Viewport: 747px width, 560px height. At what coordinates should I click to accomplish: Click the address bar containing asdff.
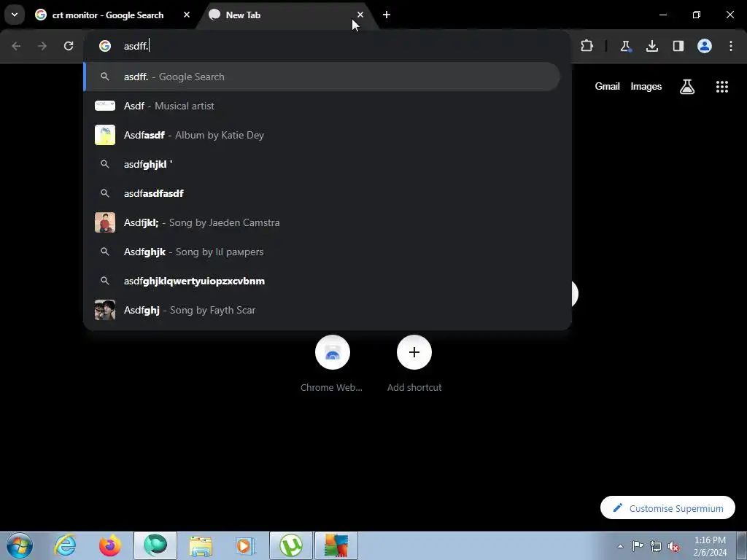[x=328, y=46]
